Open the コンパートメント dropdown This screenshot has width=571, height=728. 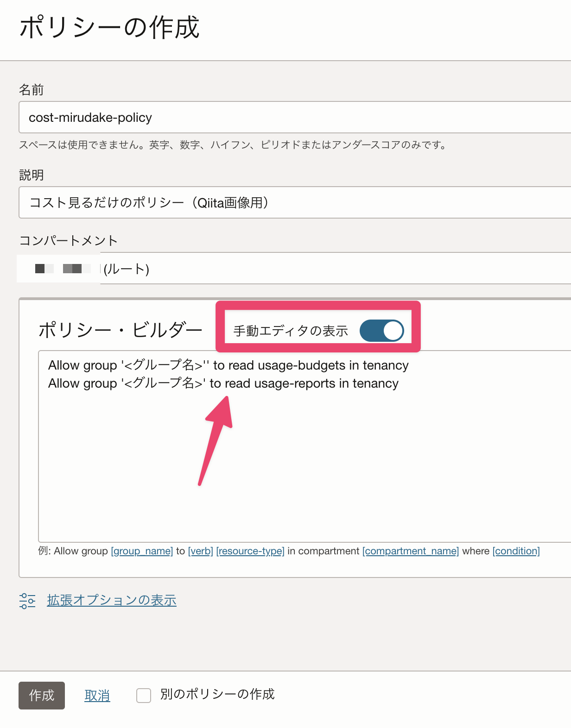pyautogui.click(x=295, y=268)
